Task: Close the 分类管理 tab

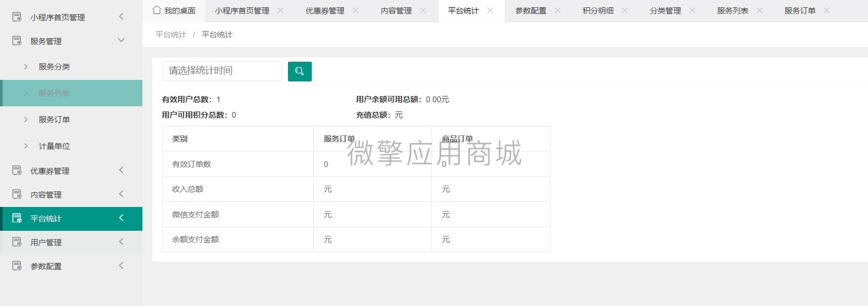Action: click(692, 10)
